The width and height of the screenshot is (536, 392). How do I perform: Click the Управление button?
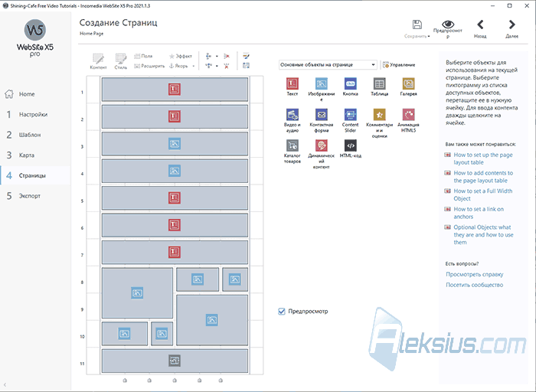[x=399, y=64]
